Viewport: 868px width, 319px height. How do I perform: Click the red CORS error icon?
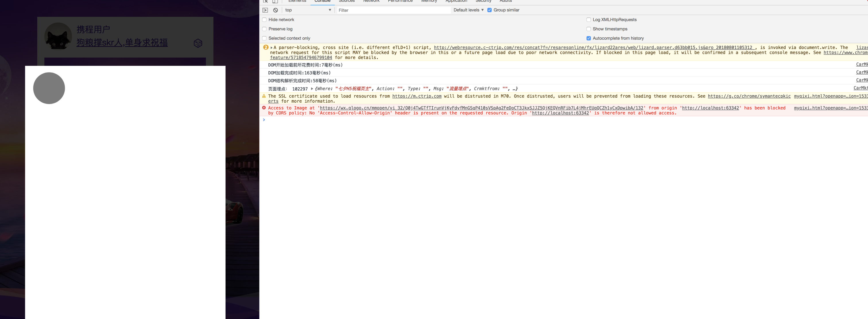click(x=264, y=108)
